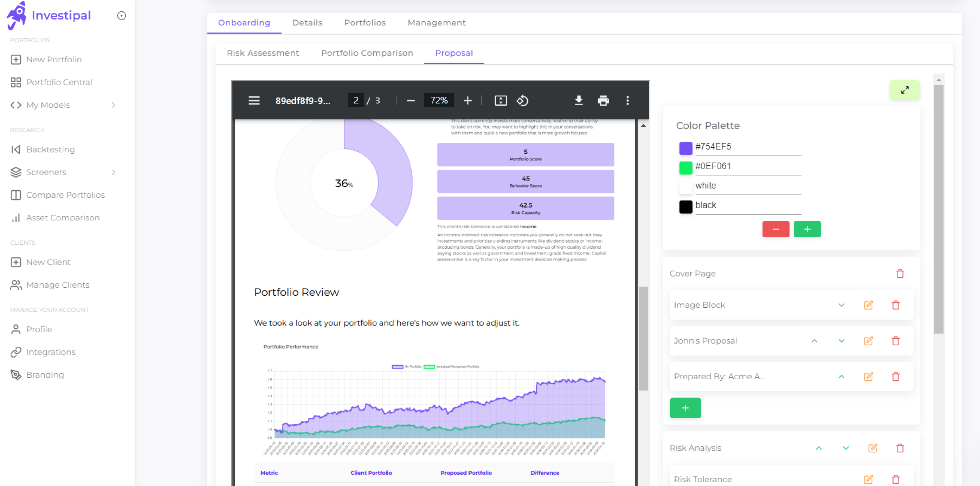Screen dimensions: 980x486
Task: Download the proposal PDF
Action: tap(579, 100)
